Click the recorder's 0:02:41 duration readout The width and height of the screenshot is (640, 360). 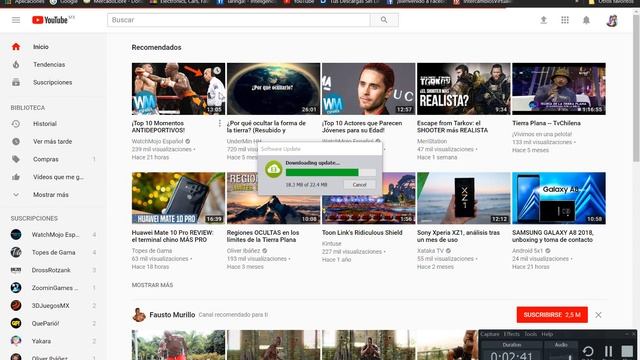pos(511,356)
